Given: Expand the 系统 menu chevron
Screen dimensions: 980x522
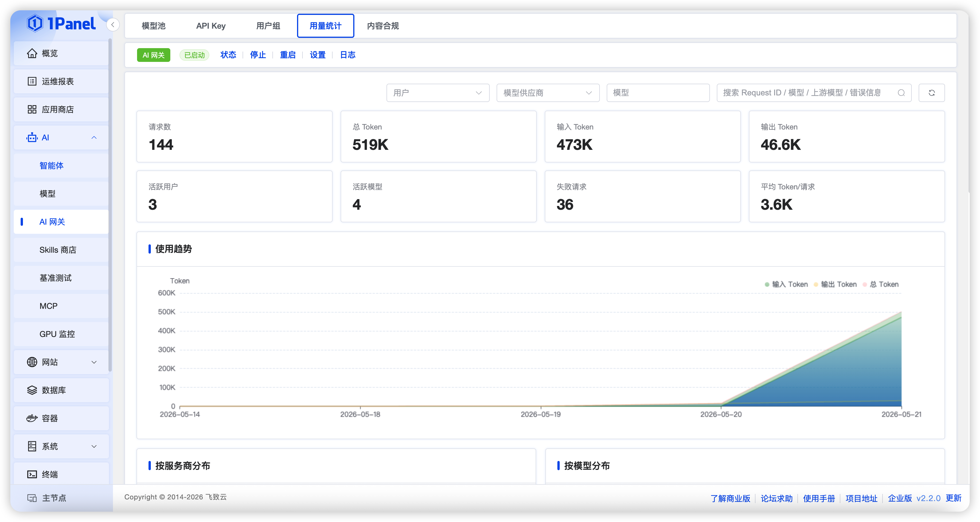Looking at the screenshot, I should tap(94, 446).
